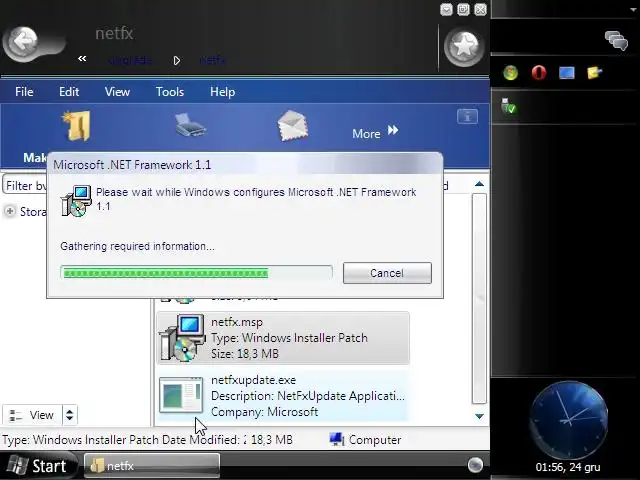Click the E-mail envelope toolbar icon
640x480 pixels.
(292, 126)
